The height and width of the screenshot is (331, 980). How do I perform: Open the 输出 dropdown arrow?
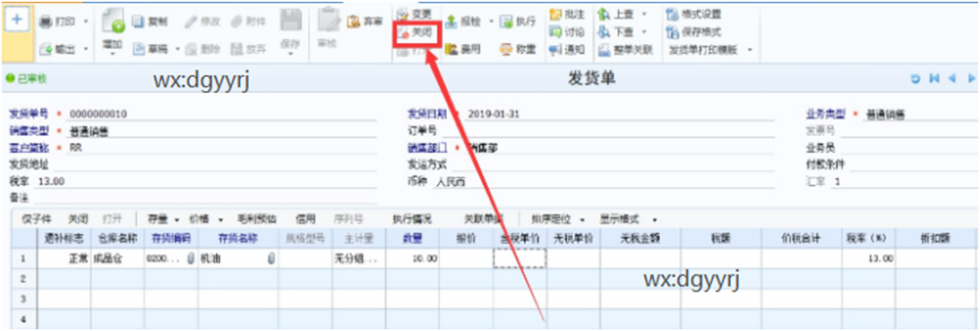coord(86,48)
